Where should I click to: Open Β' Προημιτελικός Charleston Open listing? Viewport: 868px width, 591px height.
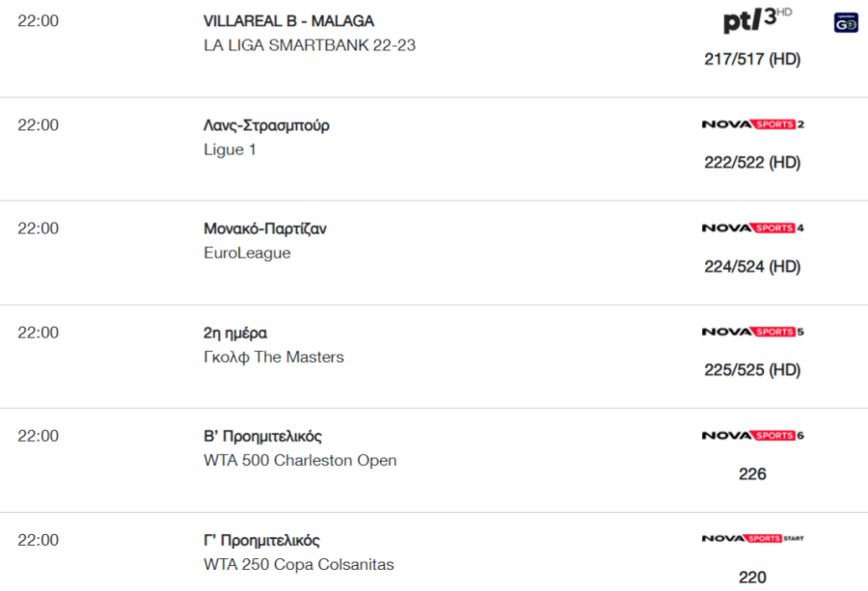click(x=262, y=437)
